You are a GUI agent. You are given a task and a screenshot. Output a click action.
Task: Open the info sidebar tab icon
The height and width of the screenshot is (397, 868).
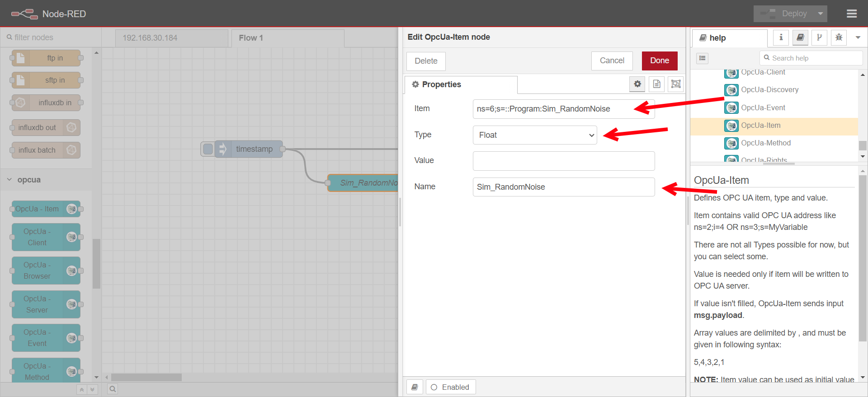pyautogui.click(x=781, y=37)
